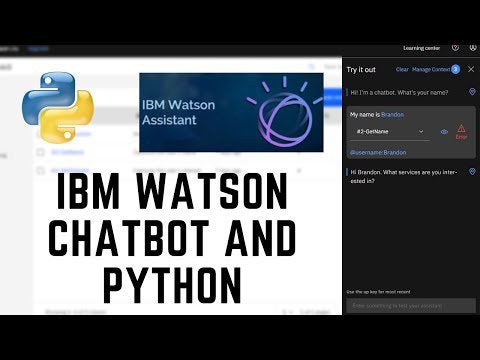
Task: Click the Clear link in Try it out
Action: coord(402,69)
